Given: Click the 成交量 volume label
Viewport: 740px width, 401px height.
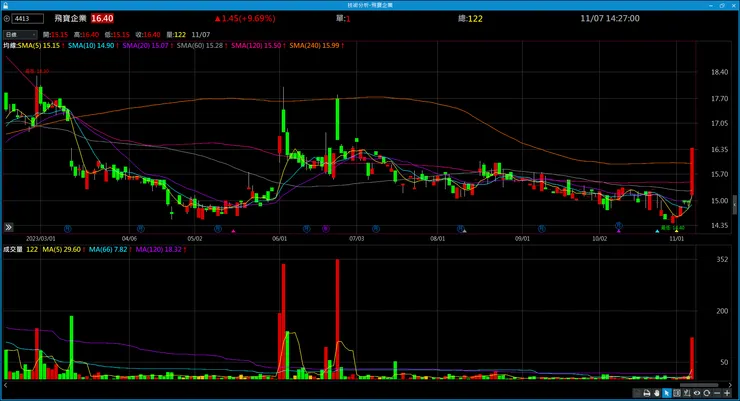Looking at the screenshot, I should (13, 249).
